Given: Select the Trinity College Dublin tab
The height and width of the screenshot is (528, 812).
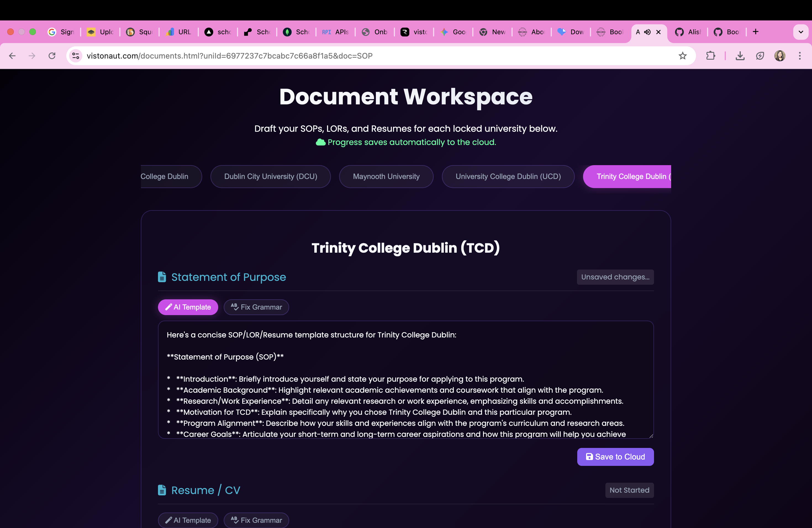Looking at the screenshot, I should point(627,176).
